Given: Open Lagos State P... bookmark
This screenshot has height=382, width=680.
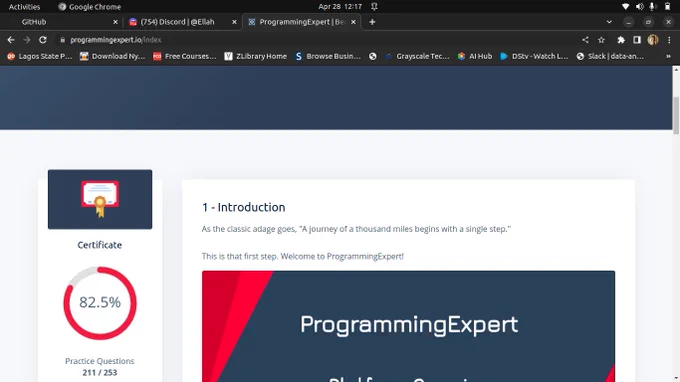Looking at the screenshot, I should click(x=40, y=56).
